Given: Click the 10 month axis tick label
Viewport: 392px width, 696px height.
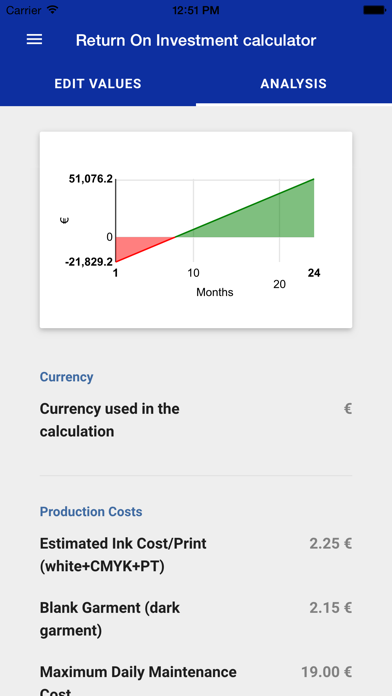Looking at the screenshot, I should [x=193, y=273].
